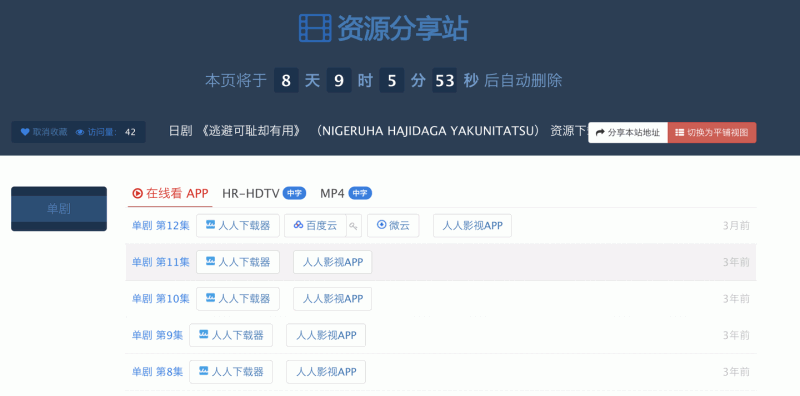The height and width of the screenshot is (396, 800).
Task: Click downloader icon in 第12集 row
Action: tap(210, 225)
